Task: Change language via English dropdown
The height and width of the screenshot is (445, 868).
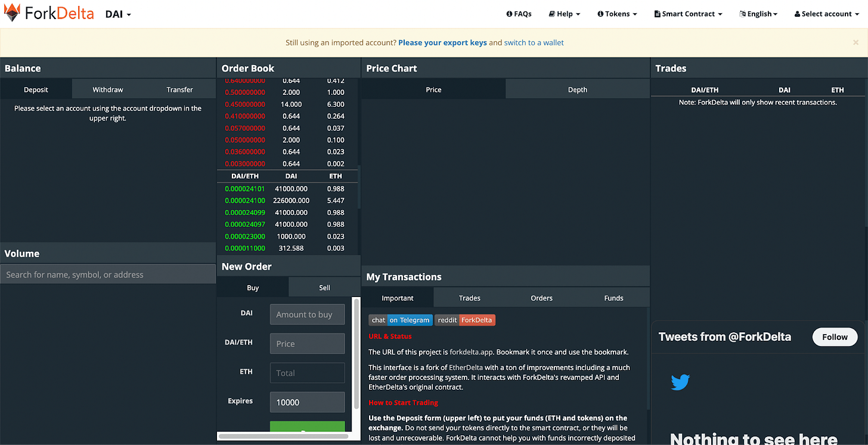Action: [758, 14]
